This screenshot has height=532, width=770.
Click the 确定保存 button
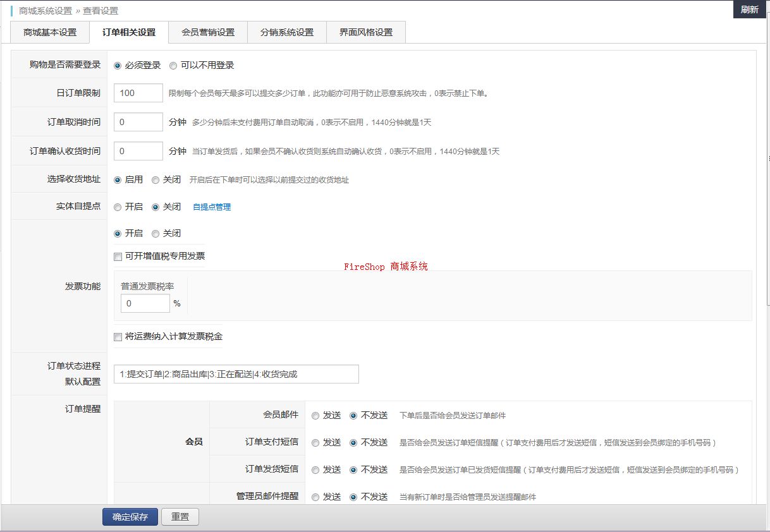pos(130,517)
